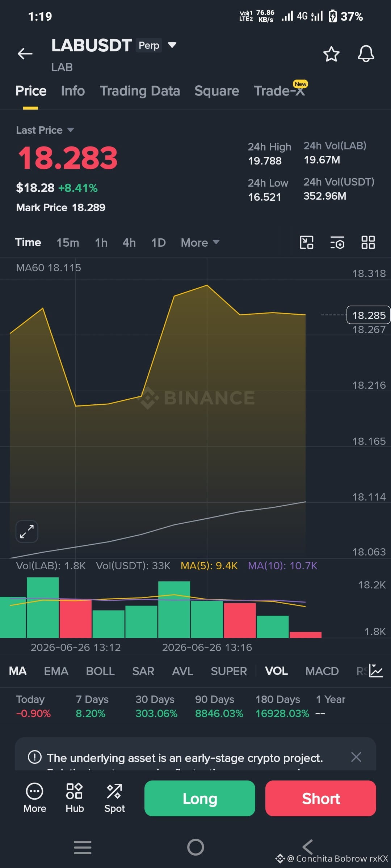391x868 pixels.
Task: Toggle the MACD sub-indicator
Action: click(322, 671)
